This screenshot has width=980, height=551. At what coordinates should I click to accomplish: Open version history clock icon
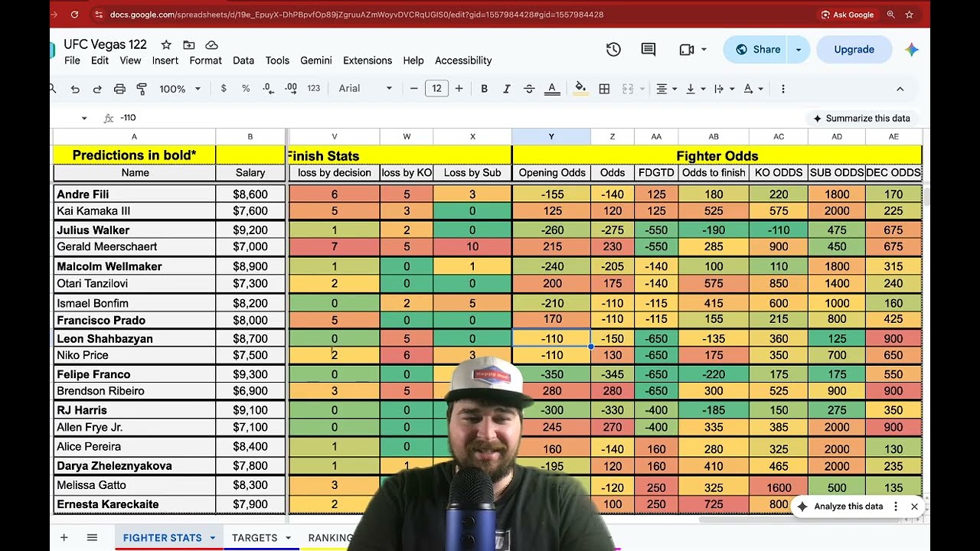(x=613, y=50)
